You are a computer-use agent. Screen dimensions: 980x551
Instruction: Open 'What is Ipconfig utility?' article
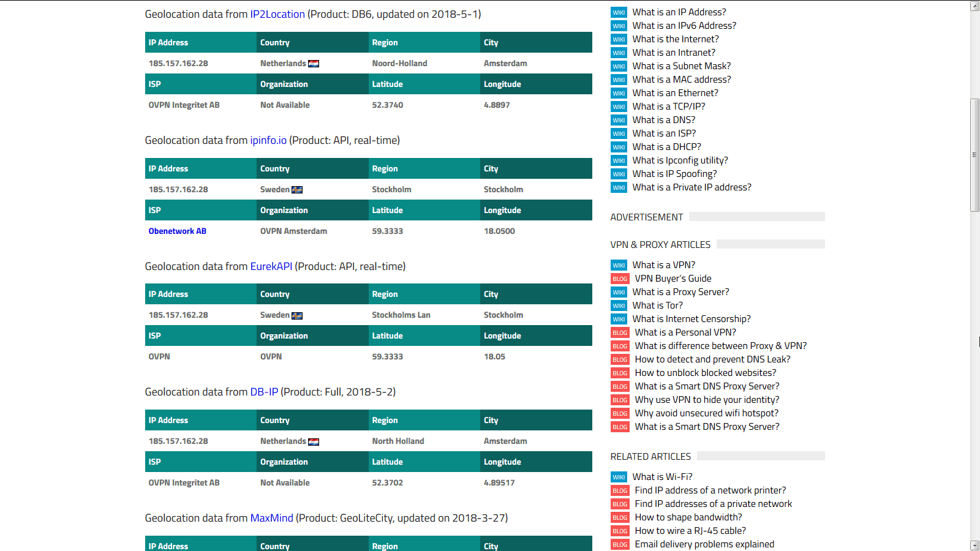(x=680, y=160)
